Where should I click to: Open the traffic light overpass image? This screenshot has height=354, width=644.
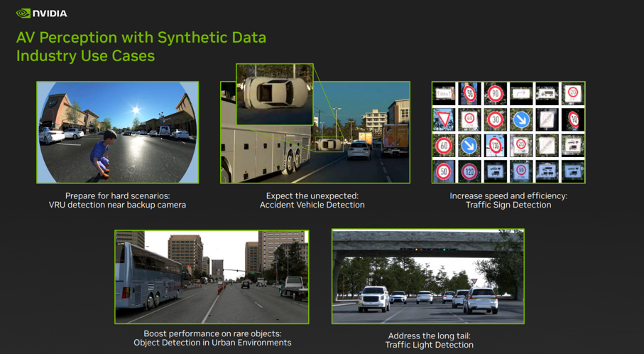(428, 277)
